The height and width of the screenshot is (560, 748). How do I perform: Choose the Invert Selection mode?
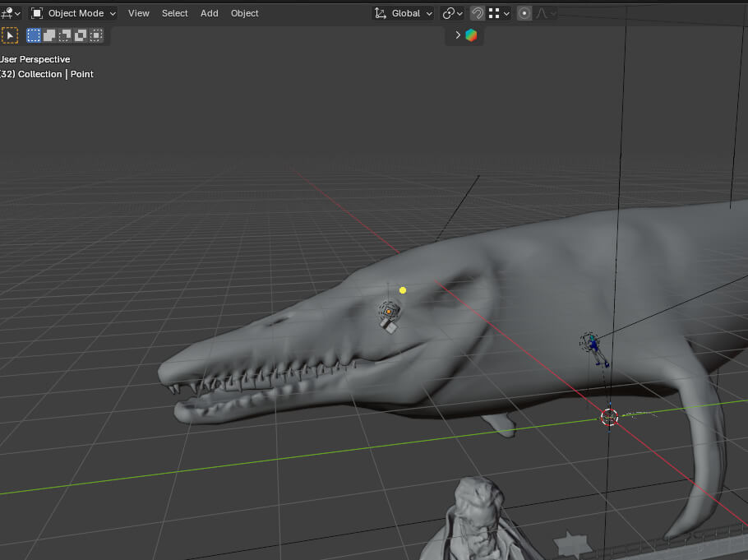(x=81, y=36)
